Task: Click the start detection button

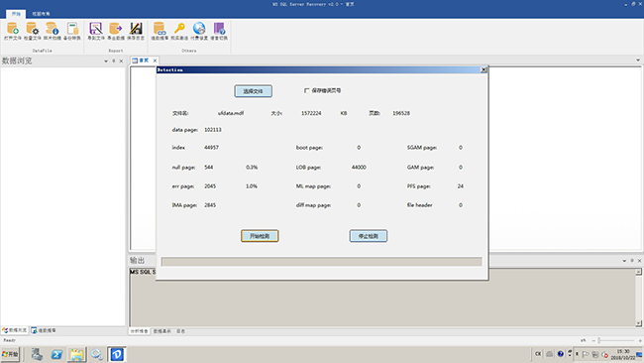Action: [x=260, y=236]
